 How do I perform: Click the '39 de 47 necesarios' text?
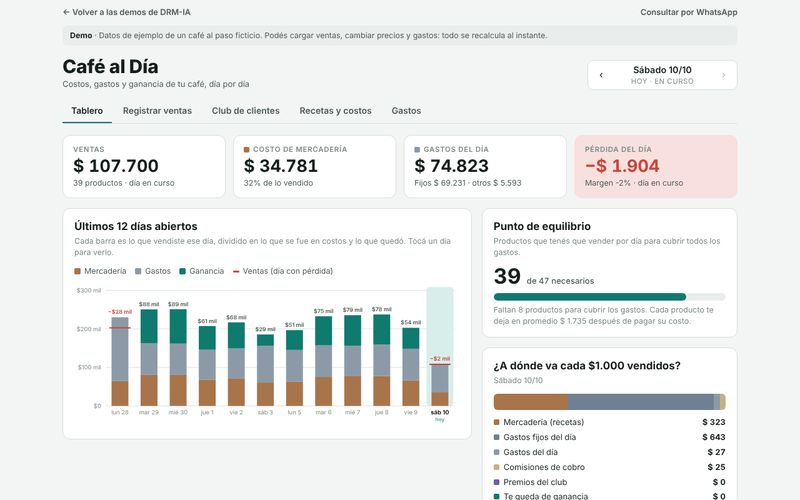(x=544, y=277)
